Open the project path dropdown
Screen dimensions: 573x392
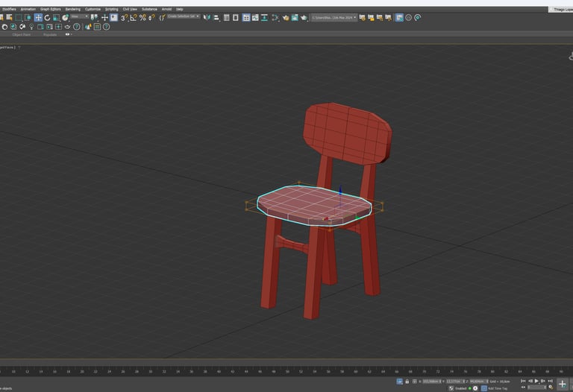(333, 16)
